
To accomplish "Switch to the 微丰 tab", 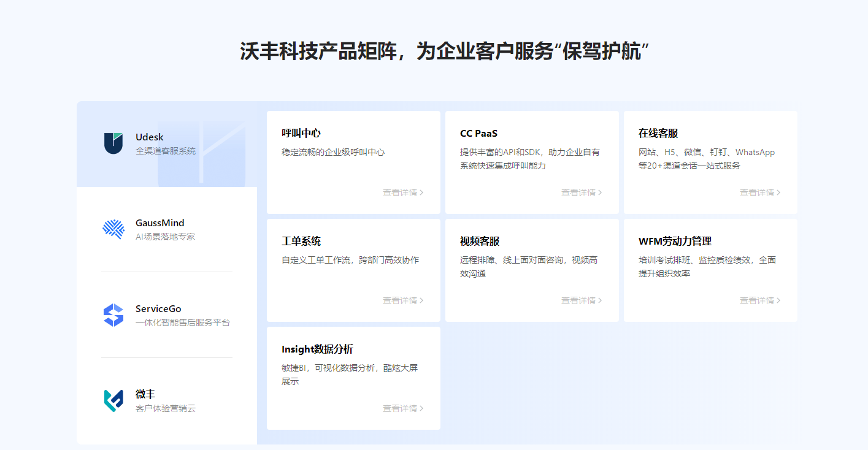I will tap(167, 401).
